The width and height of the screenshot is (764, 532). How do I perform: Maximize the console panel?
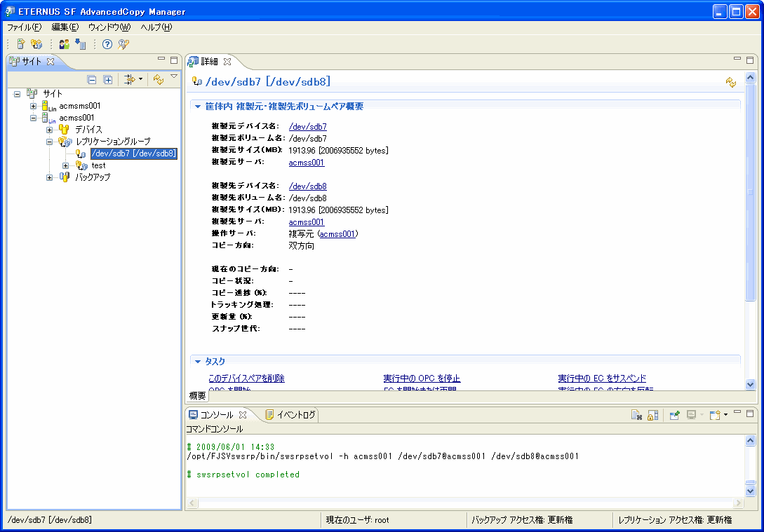[750, 414]
